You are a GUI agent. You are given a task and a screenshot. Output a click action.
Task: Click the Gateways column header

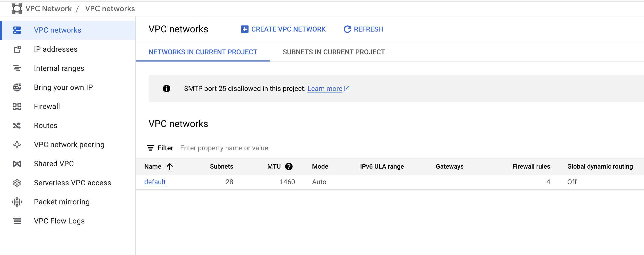[450, 166]
